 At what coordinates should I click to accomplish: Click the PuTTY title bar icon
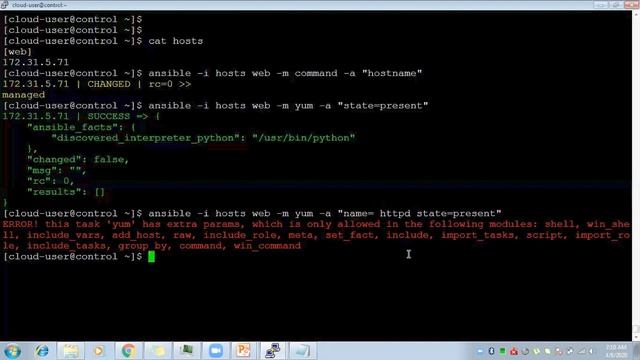tap(4, 5)
